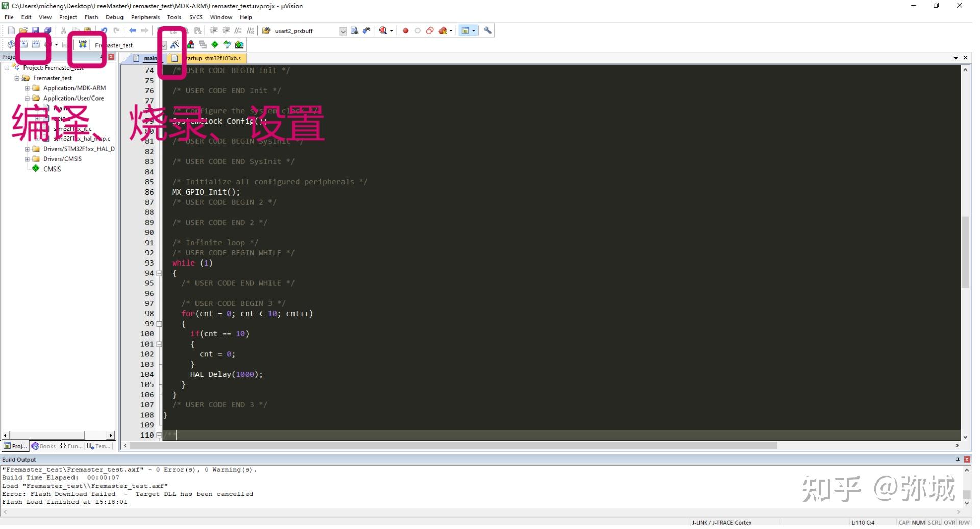Rebuild all target files

(x=35, y=44)
